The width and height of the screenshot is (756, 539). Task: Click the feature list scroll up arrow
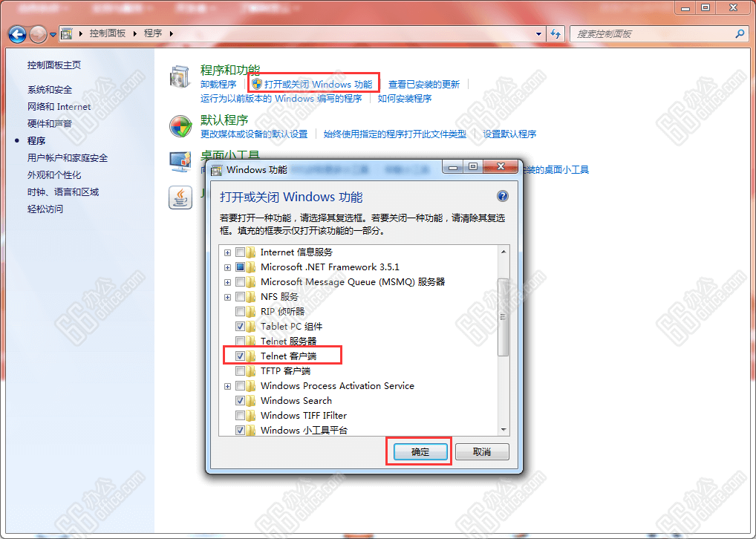[504, 252]
